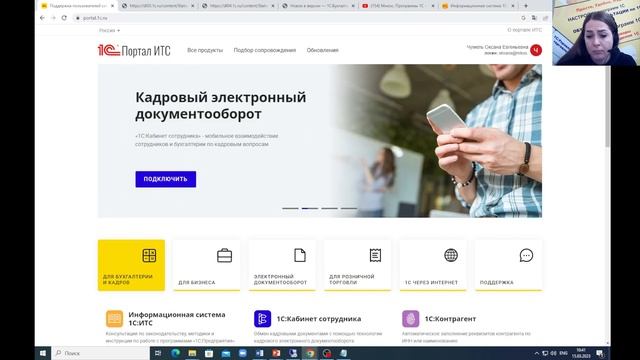Click the Подключить button
This screenshot has width=640, height=360.
pyautogui.click(x=166, y=179)
